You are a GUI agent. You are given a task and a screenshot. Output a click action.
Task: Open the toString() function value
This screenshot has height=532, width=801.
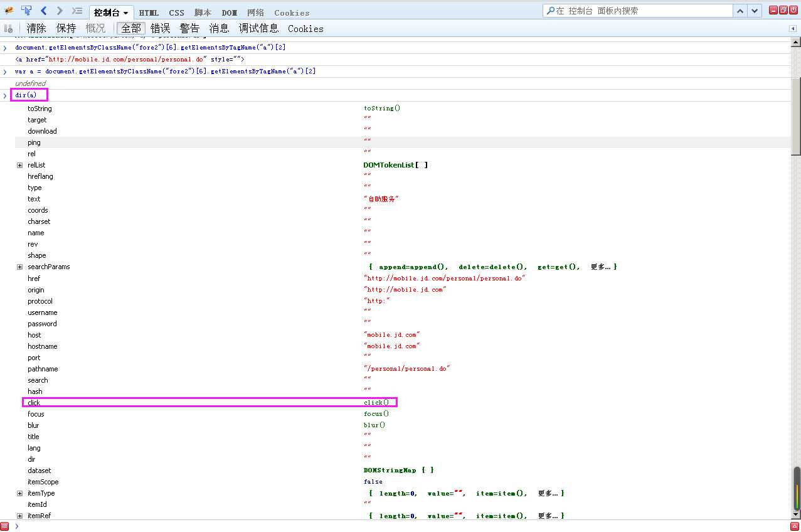[x=382, y=108]
